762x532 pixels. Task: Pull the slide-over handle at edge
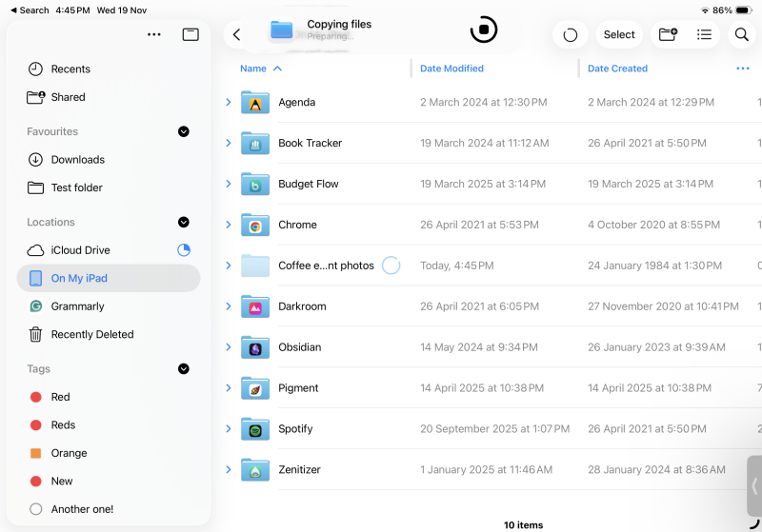click(x=754, y=486)
